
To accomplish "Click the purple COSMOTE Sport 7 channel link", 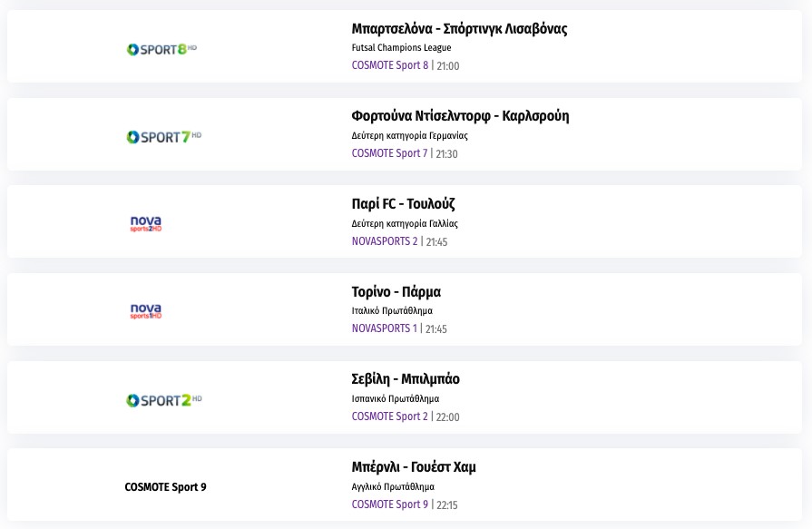I will [x=389, y=153].
